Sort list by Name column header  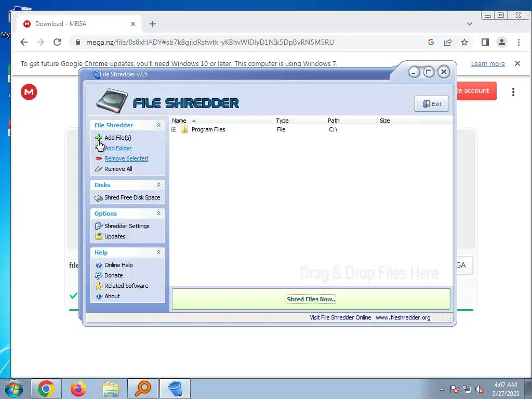(221, 121)
